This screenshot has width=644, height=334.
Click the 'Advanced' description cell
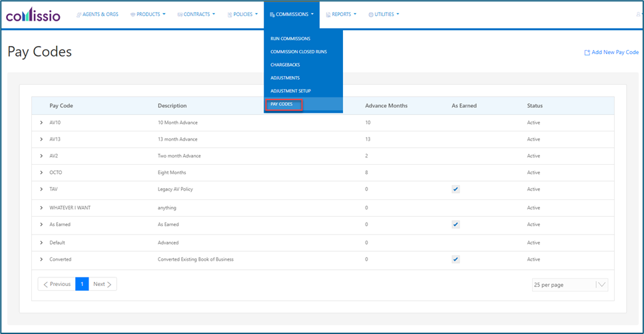point(168,243)
